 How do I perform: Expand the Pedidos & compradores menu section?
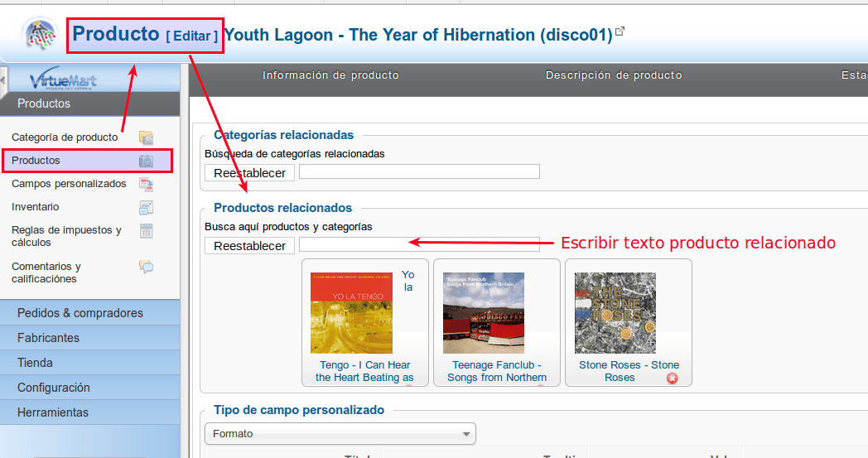[89, 313]
